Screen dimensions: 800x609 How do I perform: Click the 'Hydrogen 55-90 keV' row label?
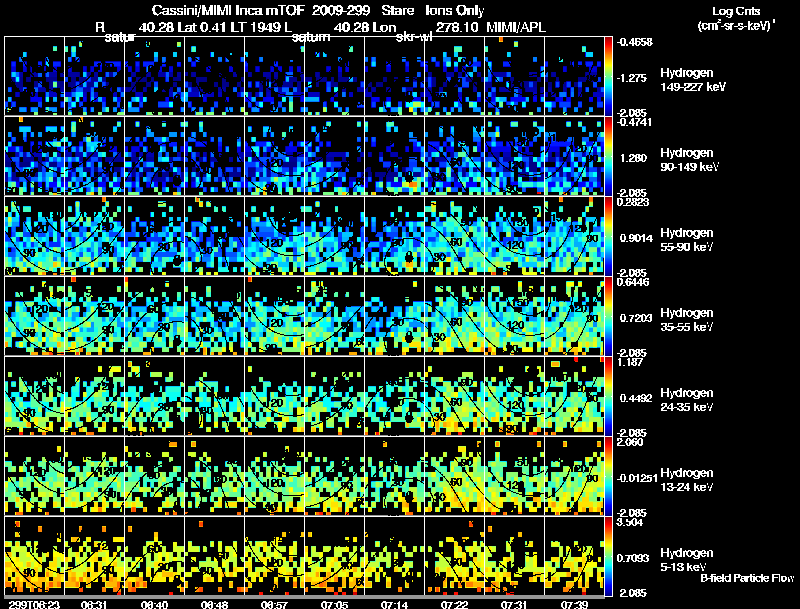687,240
